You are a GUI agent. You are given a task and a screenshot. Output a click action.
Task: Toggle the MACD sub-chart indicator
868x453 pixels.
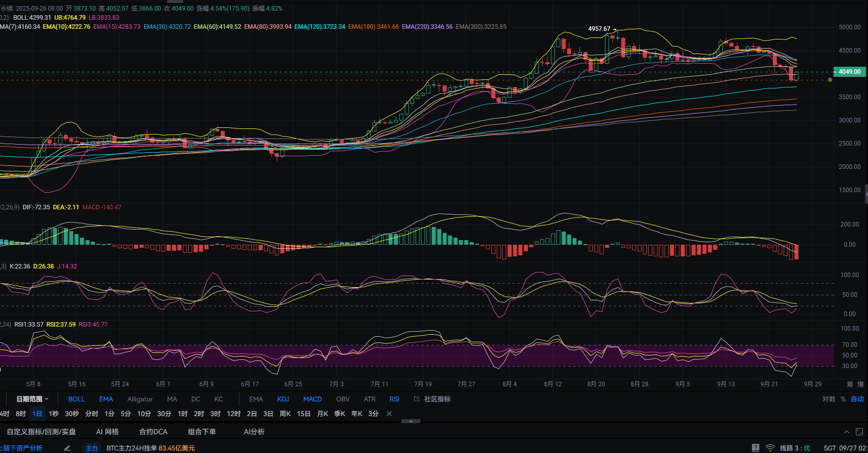point(313,399)
